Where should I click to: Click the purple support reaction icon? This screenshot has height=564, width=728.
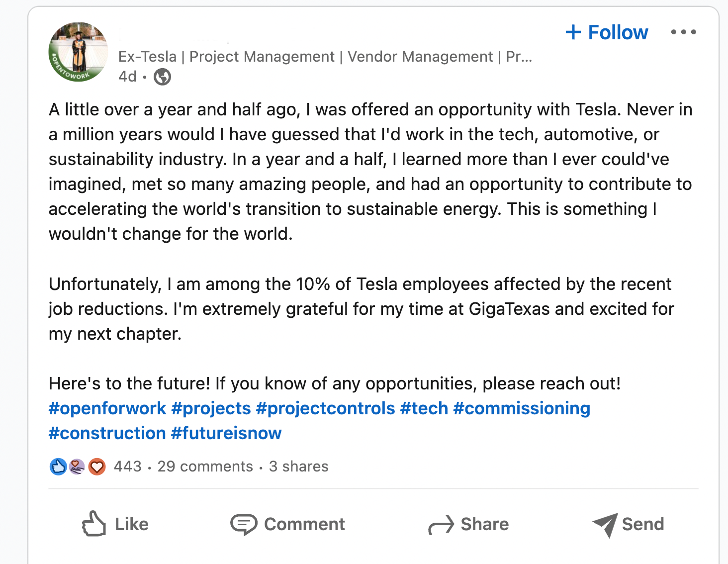(77, 467)
